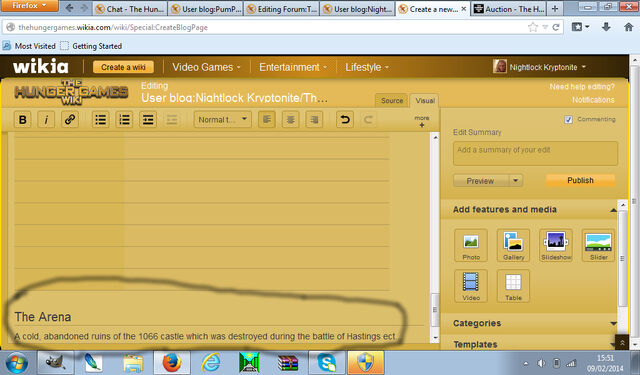Image resolution: width=640 pixels, height=375 pixels.
Task: Center align the text
Action: coord(290,120)
